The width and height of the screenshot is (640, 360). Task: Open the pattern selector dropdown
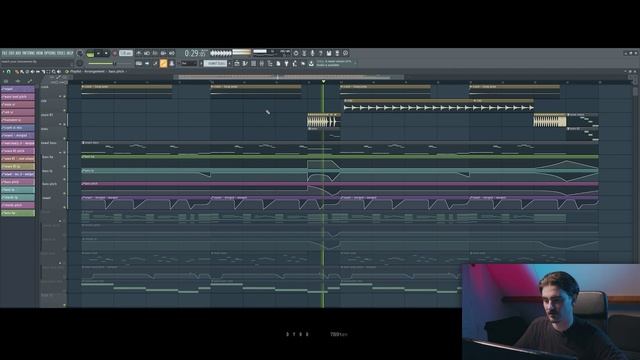click(x=216, y=64)
